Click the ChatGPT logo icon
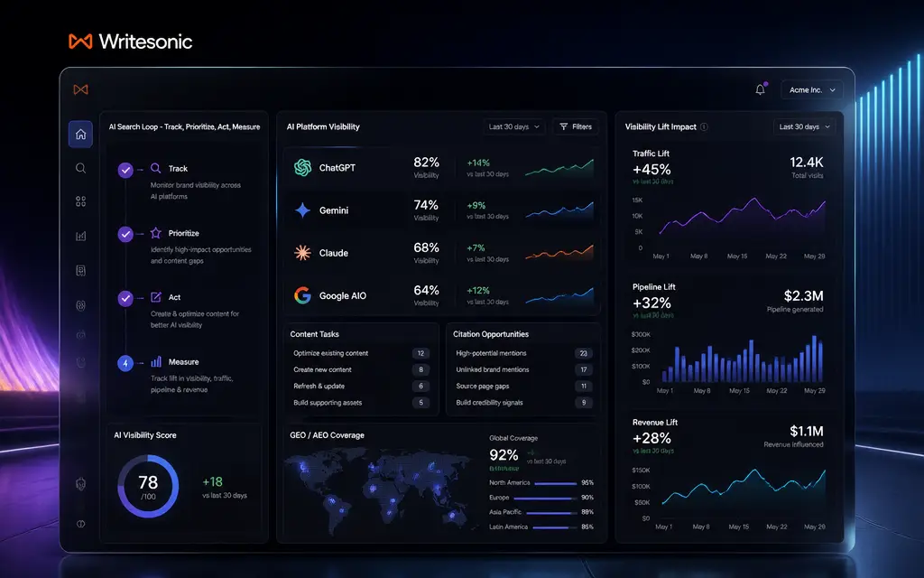924x578 pixels. (x=303, y=167)
